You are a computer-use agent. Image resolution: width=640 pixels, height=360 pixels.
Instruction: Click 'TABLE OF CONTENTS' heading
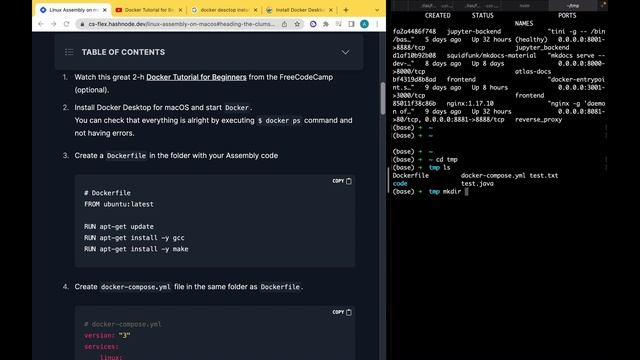[123, 52]
